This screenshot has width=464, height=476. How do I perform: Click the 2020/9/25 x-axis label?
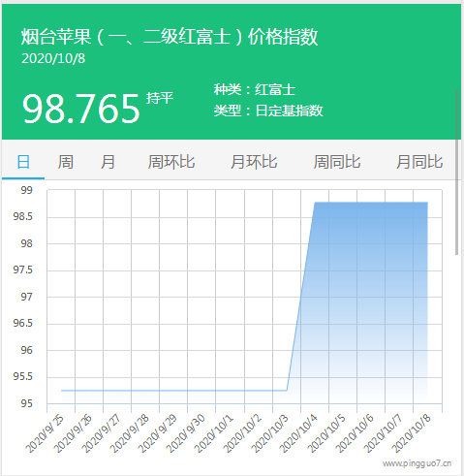point(45,434)
